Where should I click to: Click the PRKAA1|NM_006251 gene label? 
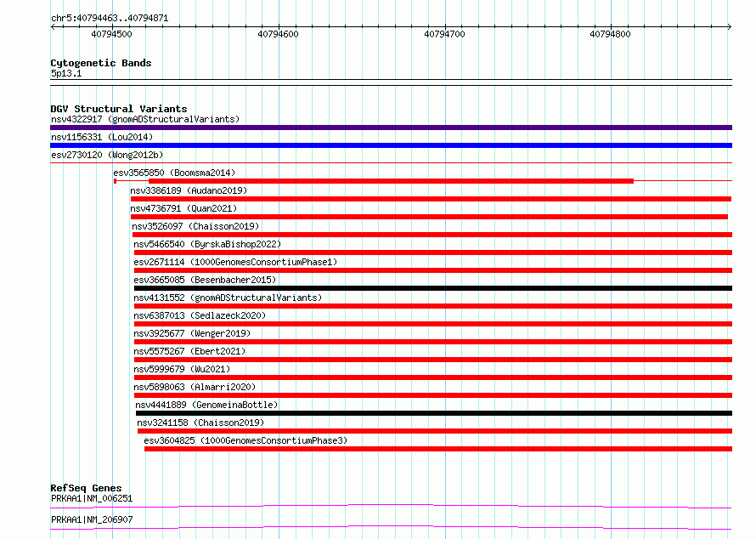92,498
